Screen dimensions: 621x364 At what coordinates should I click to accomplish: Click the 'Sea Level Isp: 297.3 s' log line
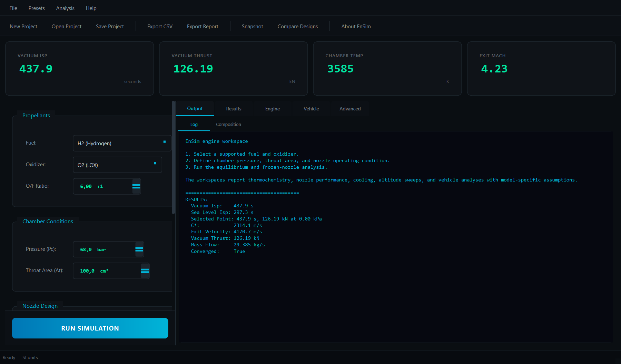click(222, 212)
